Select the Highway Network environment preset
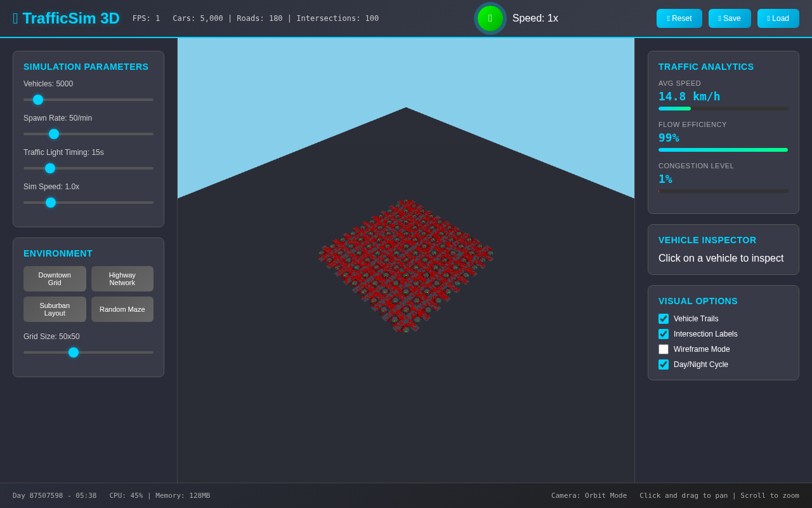This screenshot has width=812, height=508. click(x=122, y=279)
